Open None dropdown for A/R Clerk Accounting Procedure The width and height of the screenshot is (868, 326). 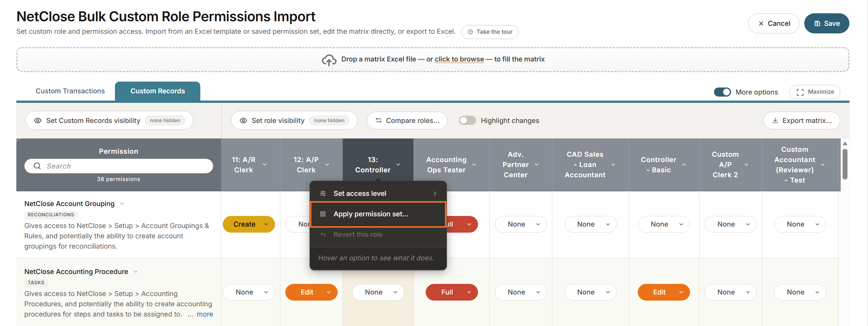coord(249,292)
